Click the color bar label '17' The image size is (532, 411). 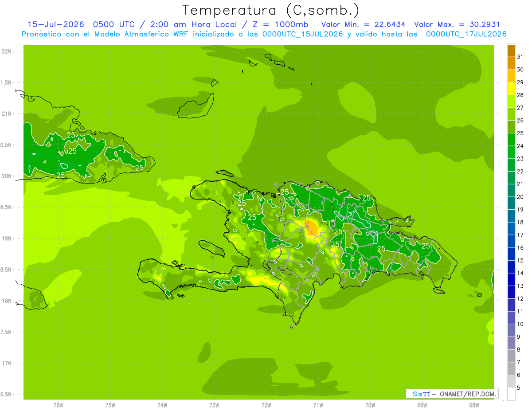(x=520, y=235)
